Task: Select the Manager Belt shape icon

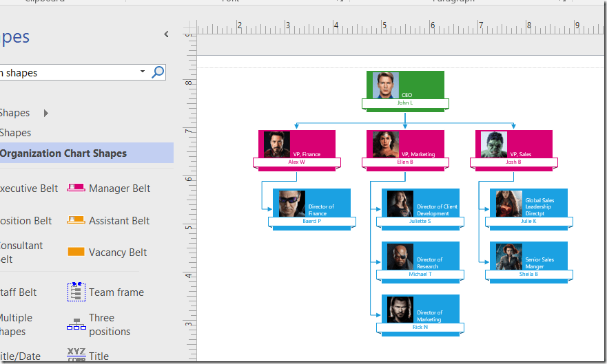Action: [76, 188]
